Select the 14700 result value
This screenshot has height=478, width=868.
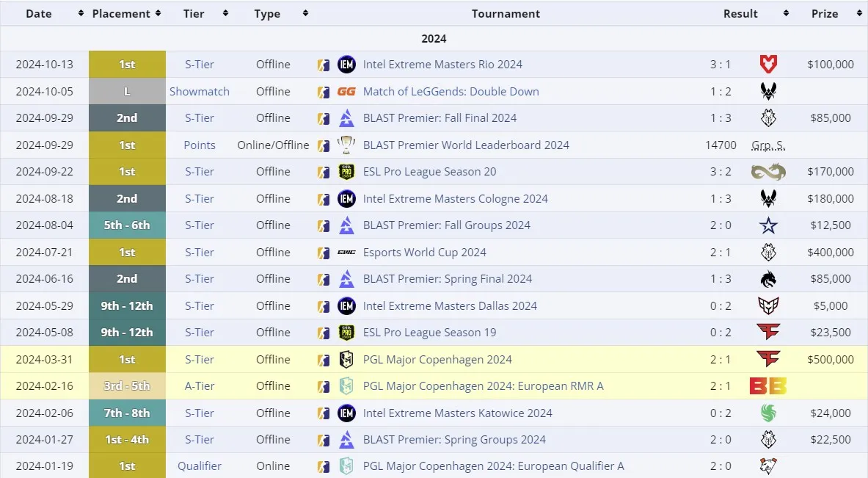coord(721,145)
